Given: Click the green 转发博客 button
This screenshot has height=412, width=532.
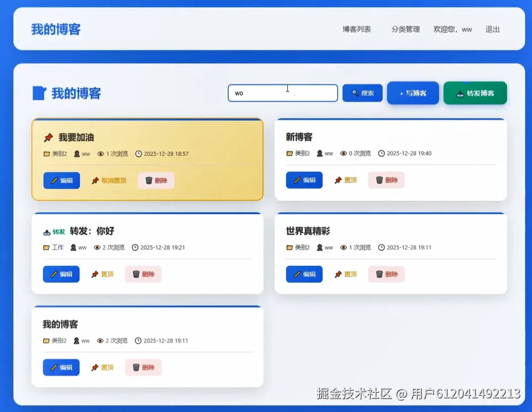Looking at the screenshot, I should [x=475, y=93].
